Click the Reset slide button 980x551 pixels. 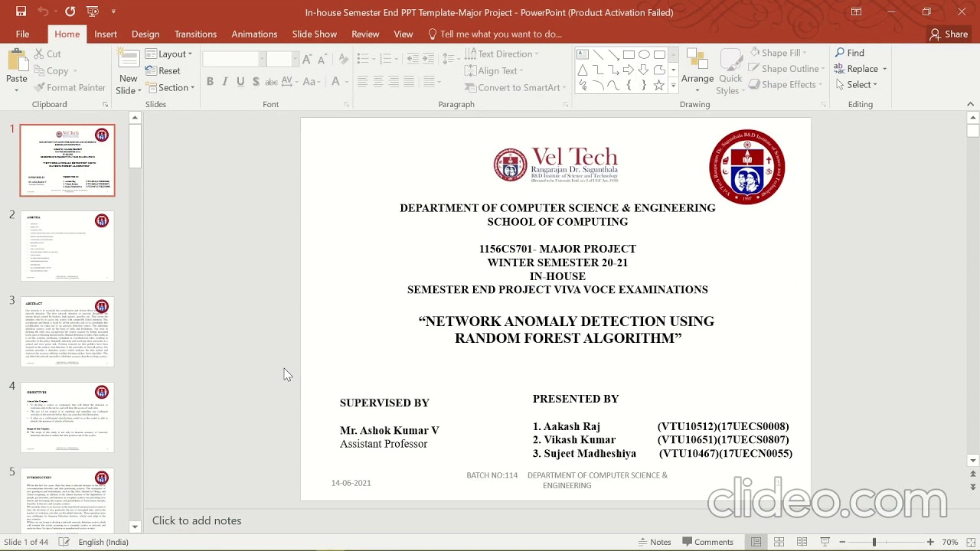[163, 70]
